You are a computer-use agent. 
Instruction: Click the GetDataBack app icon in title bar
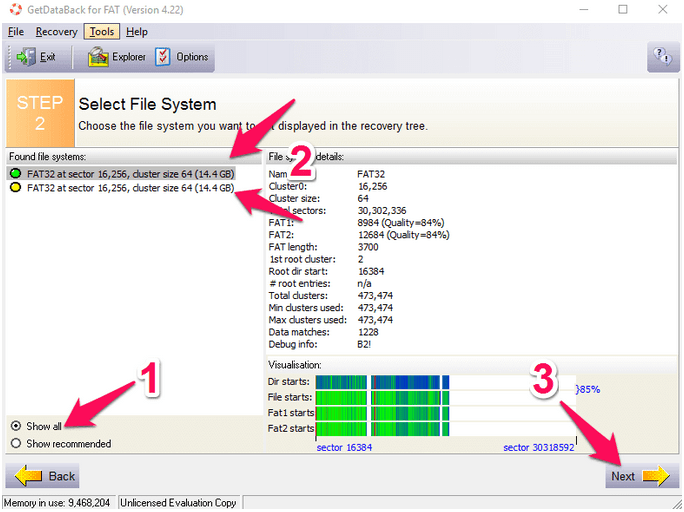click(x=16, y=9)
